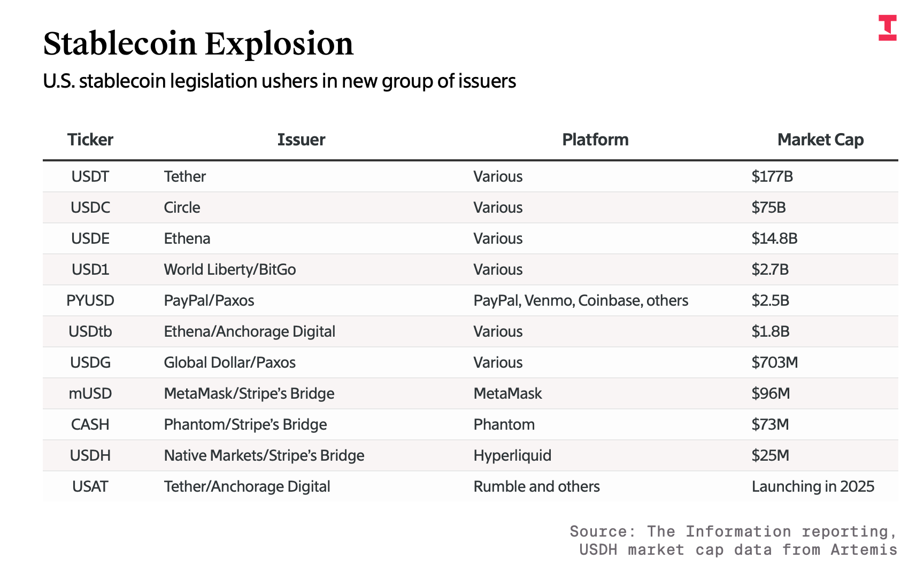Click the Hyperliquid platform cell

point(512,455)
